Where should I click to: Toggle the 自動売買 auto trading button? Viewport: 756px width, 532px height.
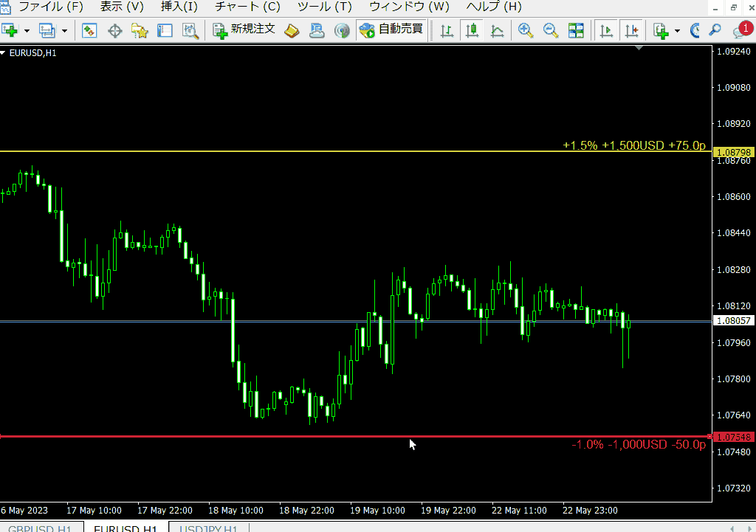click(x=391, y=30)
